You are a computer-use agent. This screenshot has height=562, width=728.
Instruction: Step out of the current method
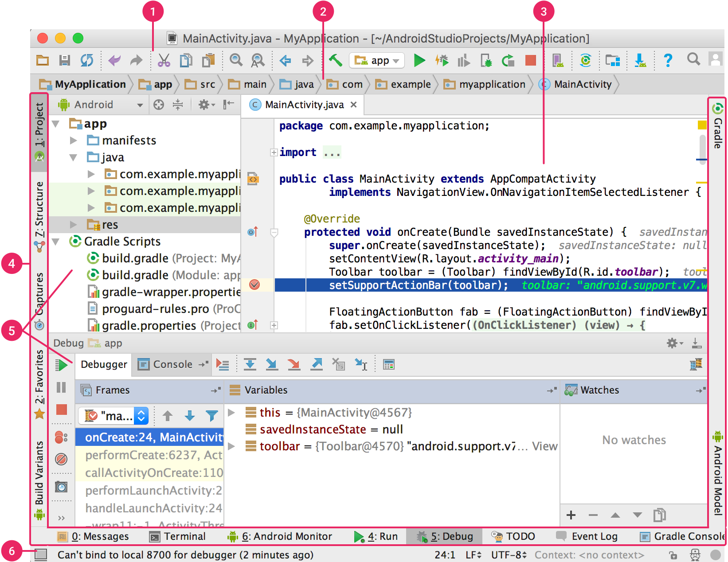click(316, 364)
